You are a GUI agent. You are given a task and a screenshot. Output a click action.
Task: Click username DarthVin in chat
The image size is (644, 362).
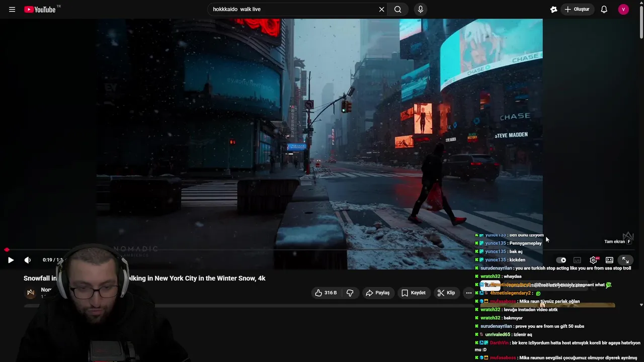pos(499,343)
